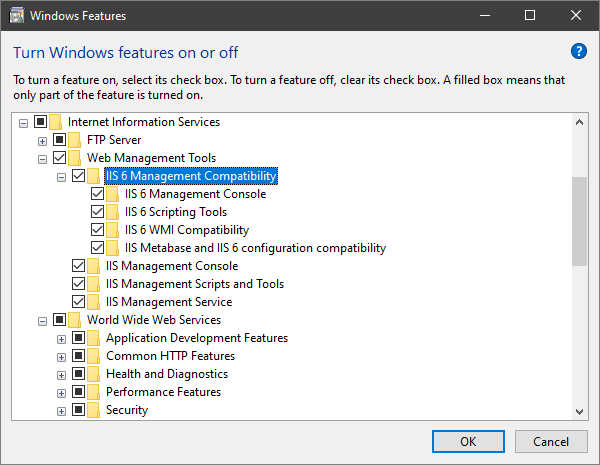
Task: Expand the Performance Features node
Action: click(x=61, y=393)
